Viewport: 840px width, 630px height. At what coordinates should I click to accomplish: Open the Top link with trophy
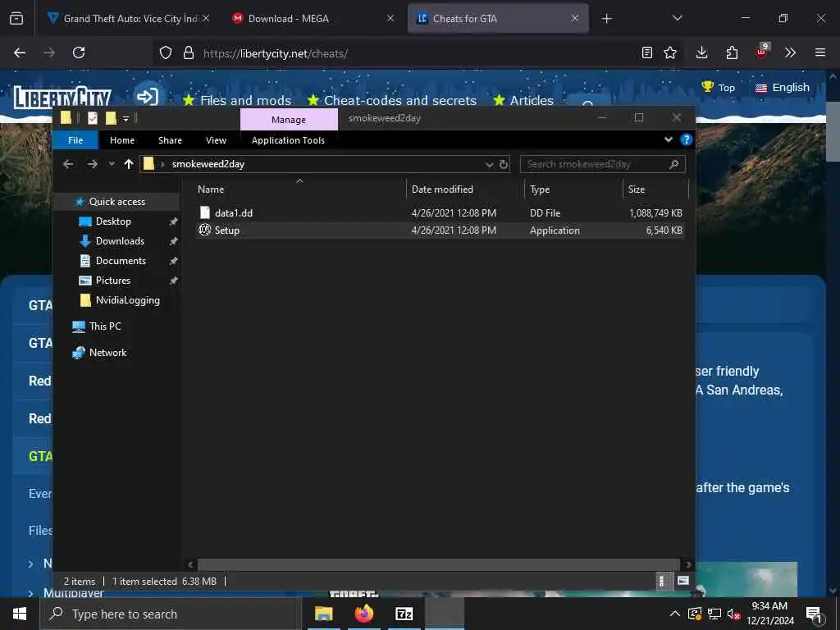click(718, 87)
